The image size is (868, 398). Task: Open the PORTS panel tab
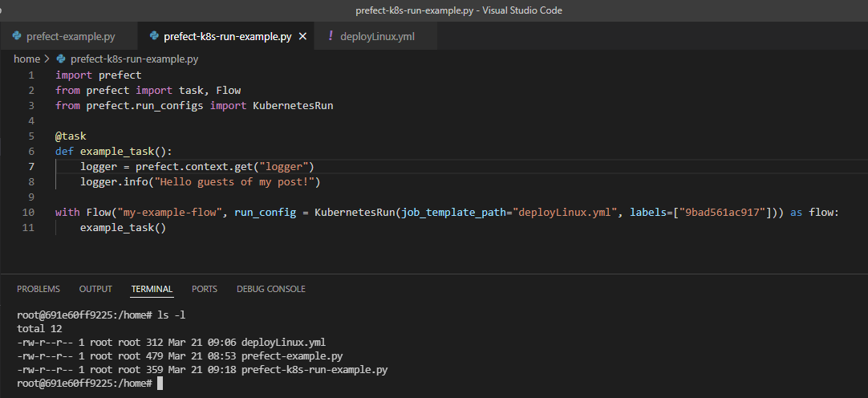pyautogui.click(x=205, y=289)
